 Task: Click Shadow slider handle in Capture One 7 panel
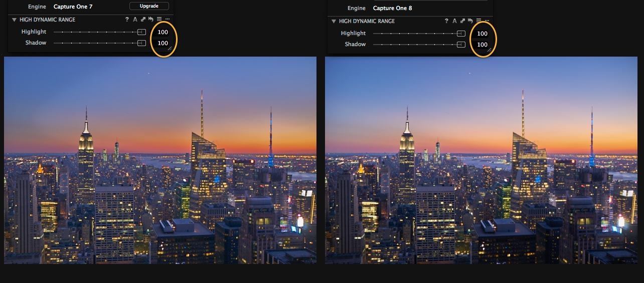click(x=141, y=43)
